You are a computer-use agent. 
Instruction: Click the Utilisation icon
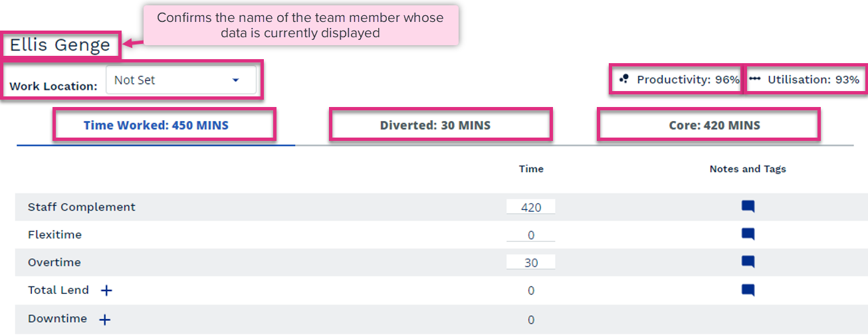pyautogui.click(x=755, y=79)
